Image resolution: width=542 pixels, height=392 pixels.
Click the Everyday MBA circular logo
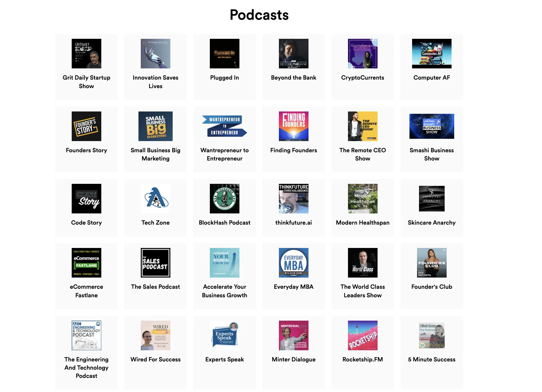click(x=293, y=263)
